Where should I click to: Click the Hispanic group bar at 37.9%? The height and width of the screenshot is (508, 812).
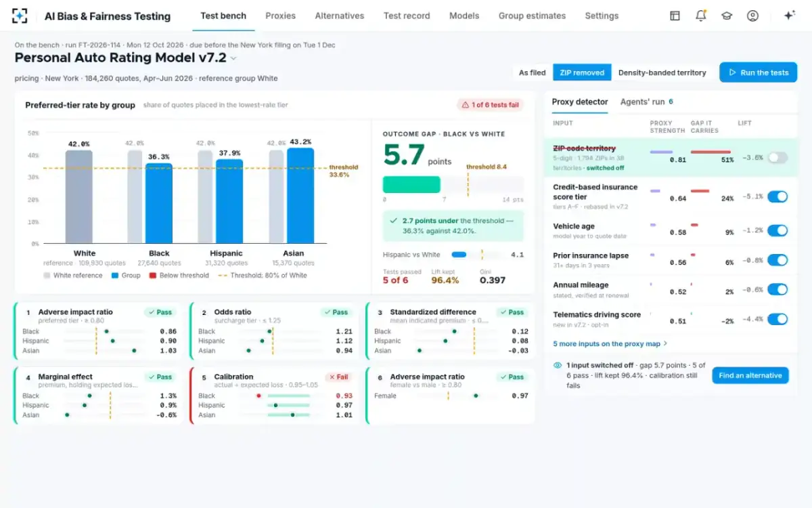point(229,201)
